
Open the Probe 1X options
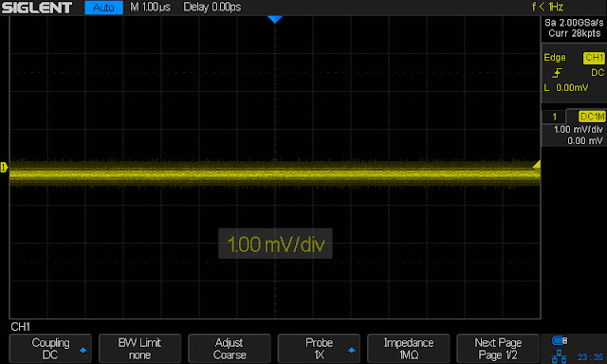[319, 349]
